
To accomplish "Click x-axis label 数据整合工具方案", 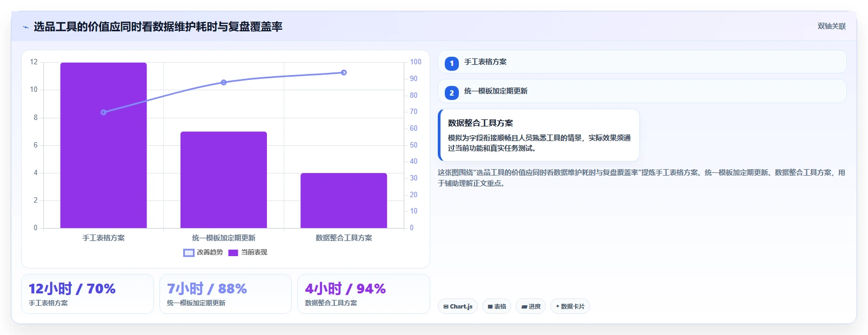I will click(x=344, y=238).
